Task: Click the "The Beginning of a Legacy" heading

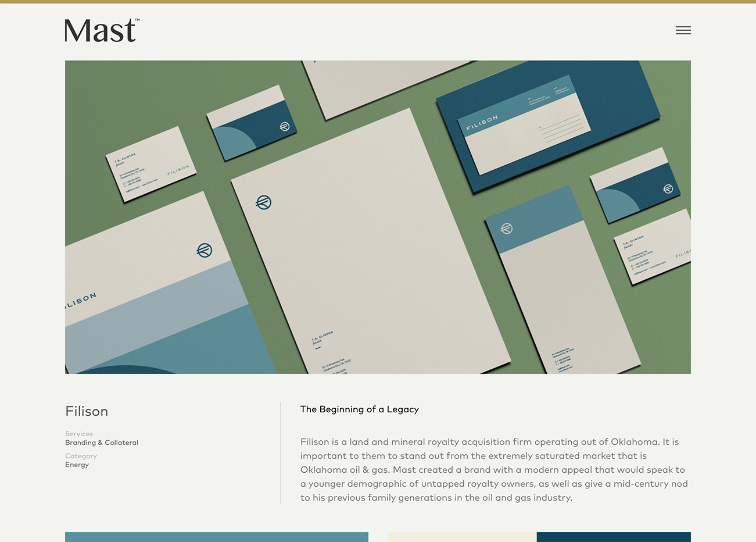Action: click(359, 409)
